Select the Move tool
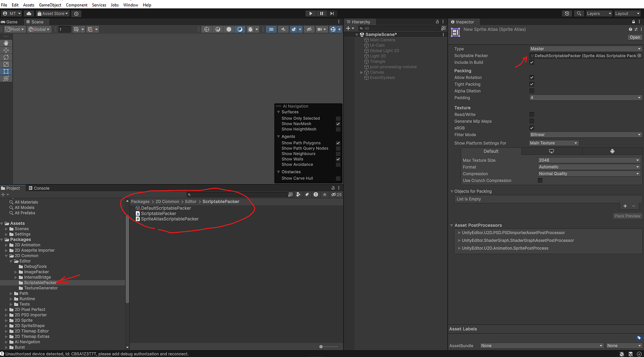The image size is (644, 357). (x=6, y=50)
